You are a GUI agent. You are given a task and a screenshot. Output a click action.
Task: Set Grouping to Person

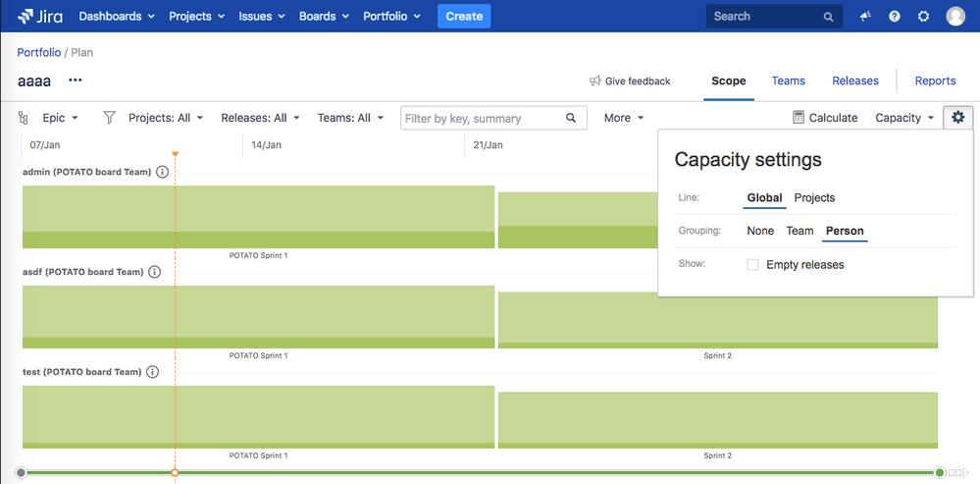pos(845,232)
